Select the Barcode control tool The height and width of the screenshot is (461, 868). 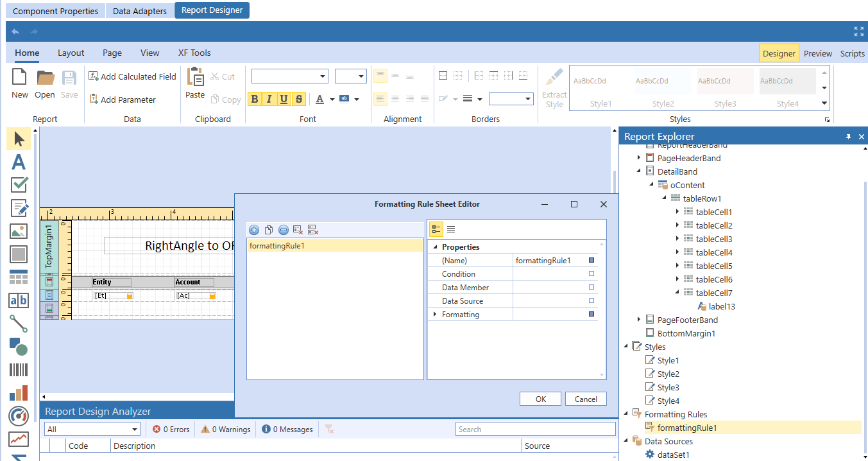pyautogui.click(x=19, y=370)
